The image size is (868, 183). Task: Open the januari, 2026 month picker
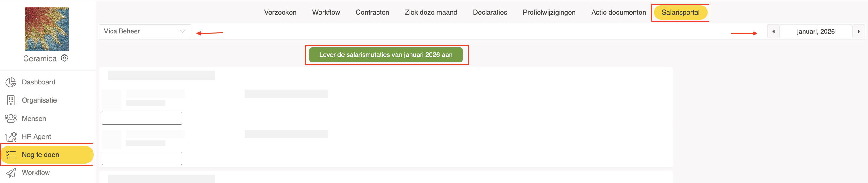pyautogui.click(x=815, y=32)
